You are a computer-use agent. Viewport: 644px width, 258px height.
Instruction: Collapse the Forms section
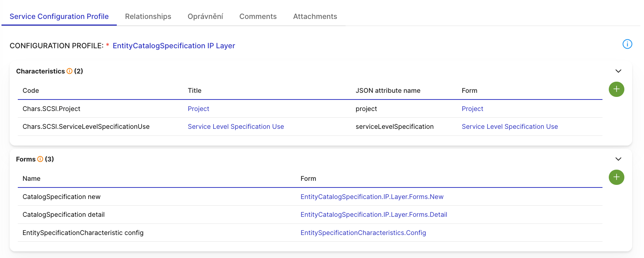coord(618,159)
